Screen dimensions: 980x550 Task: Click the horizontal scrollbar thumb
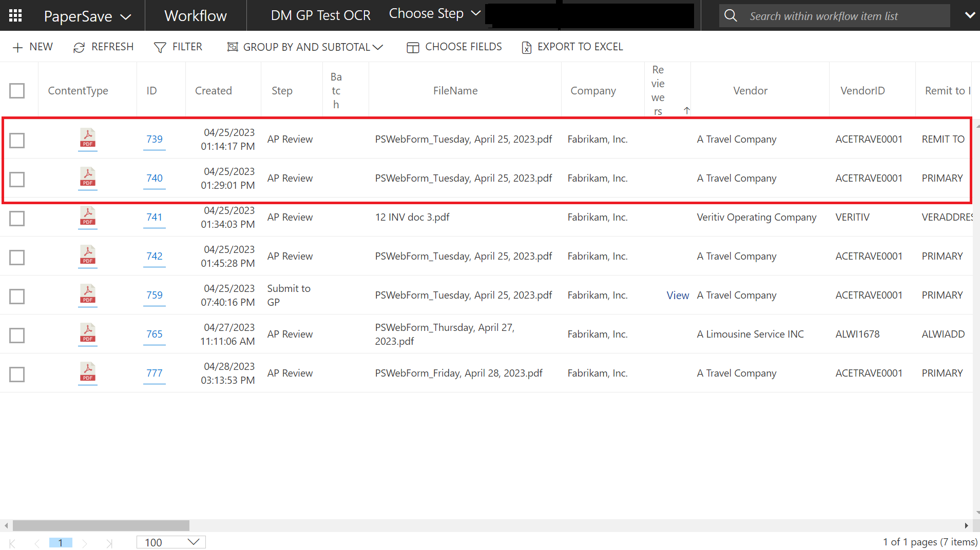pos(101,525)
